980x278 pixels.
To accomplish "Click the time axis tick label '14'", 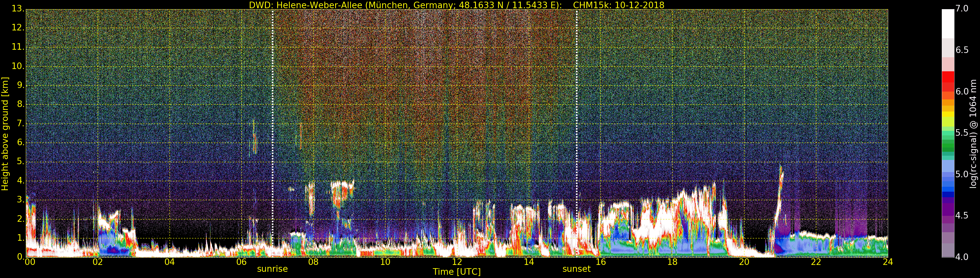I will pyautogui.click(x=529, y=262).
